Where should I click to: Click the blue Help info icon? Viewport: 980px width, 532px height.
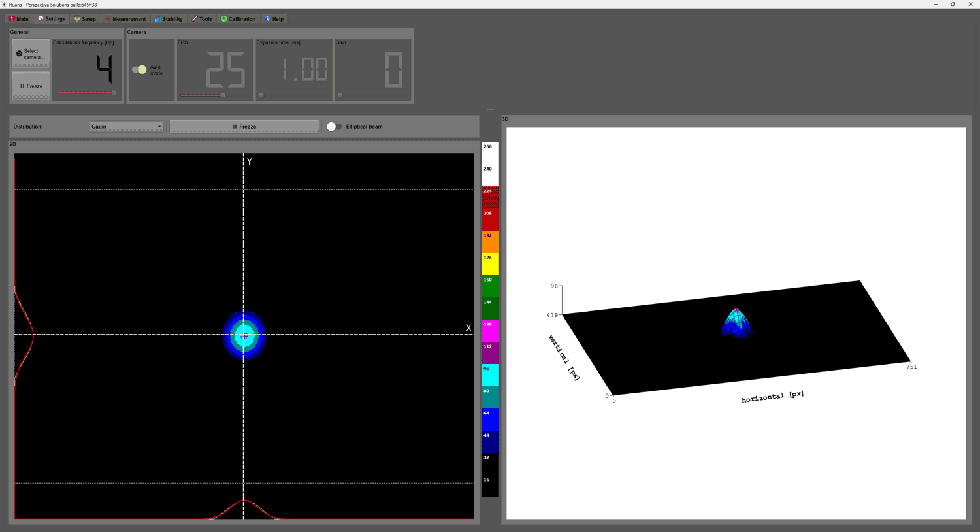click(x=268, y=19)
